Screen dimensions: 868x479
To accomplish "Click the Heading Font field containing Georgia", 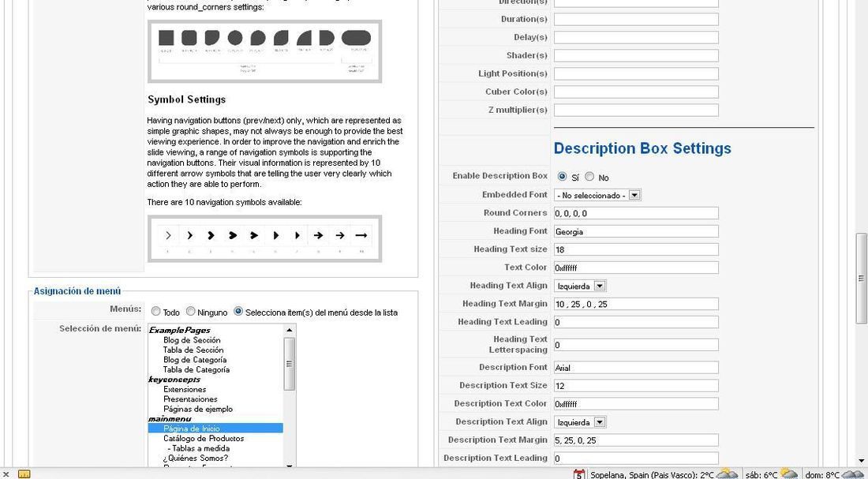I will point(636,231).
